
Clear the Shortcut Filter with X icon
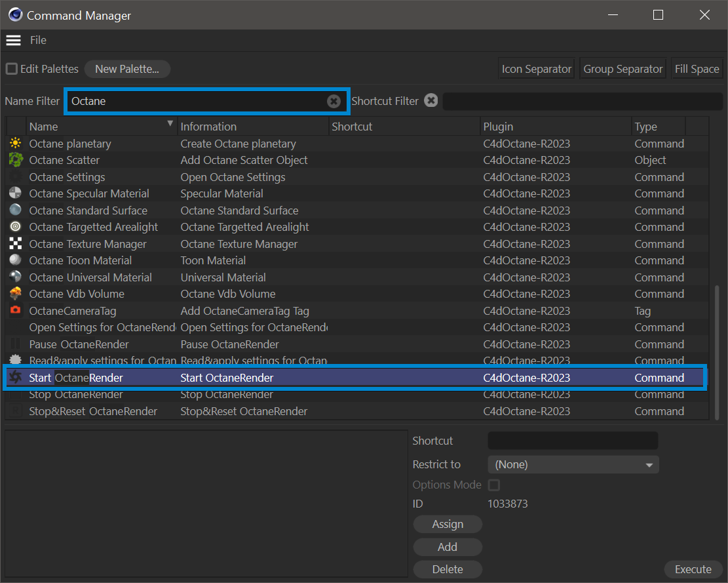[431, 100]
